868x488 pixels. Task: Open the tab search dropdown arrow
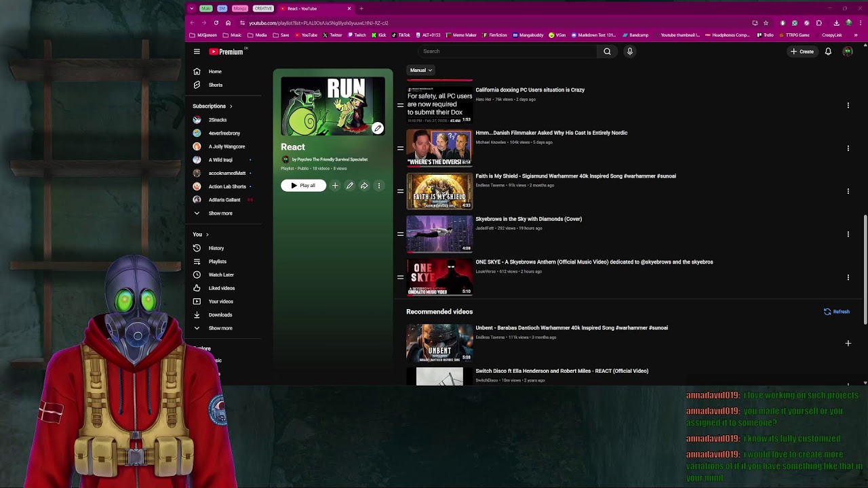pos(192,9)
